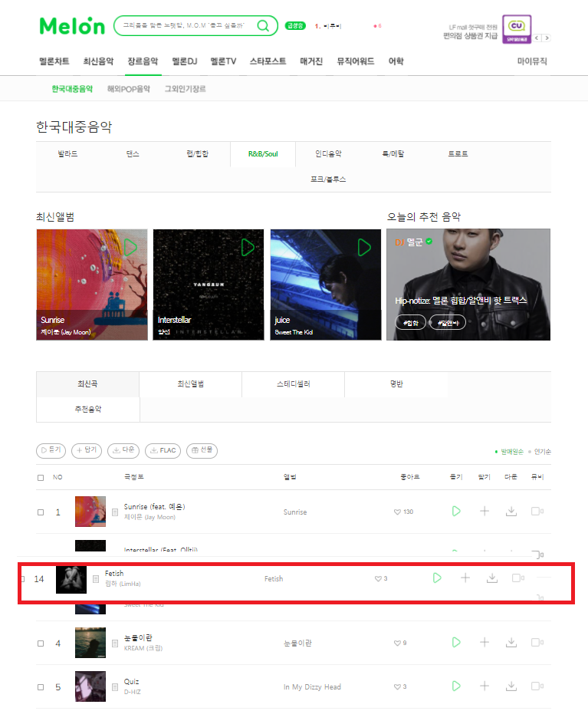Image resolution: width=588 pixels, height=711 pixels.
Task: Play the juice album by Sweet The Kid
Action: coord(364,248)
